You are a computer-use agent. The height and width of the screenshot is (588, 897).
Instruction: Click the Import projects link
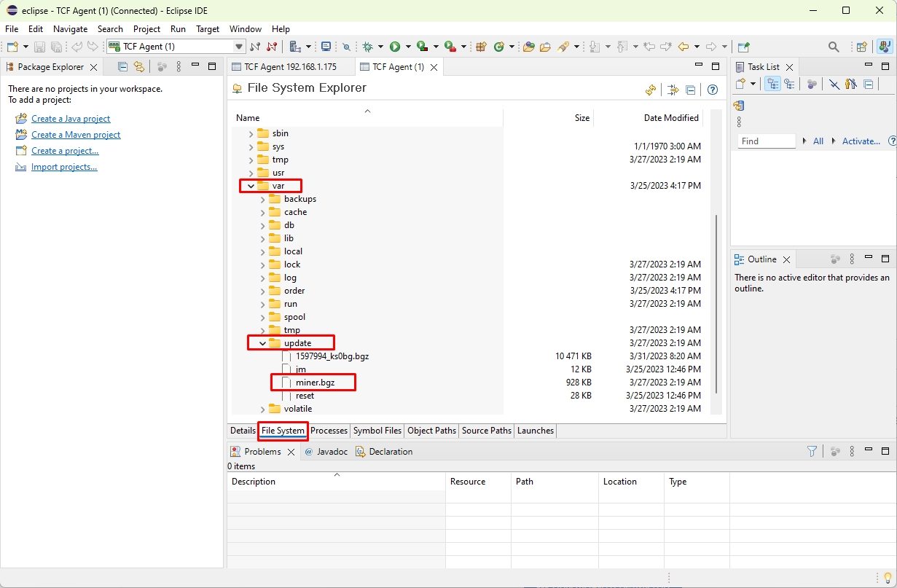[64, 167]
